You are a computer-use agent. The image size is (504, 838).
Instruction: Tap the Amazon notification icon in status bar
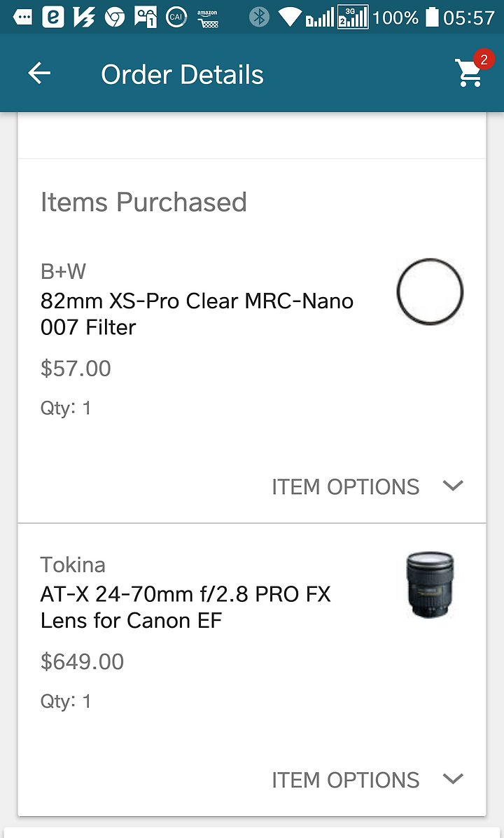coord(207,17)
